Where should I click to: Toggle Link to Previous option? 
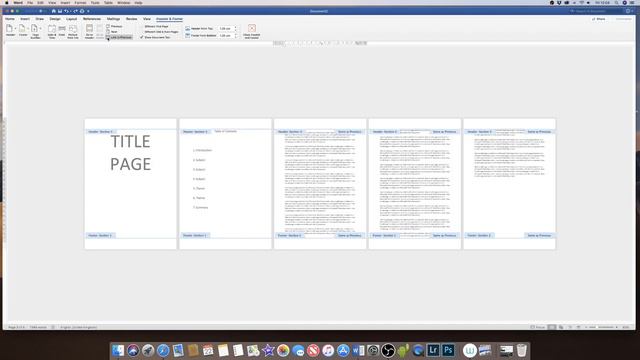click(119, 37)
